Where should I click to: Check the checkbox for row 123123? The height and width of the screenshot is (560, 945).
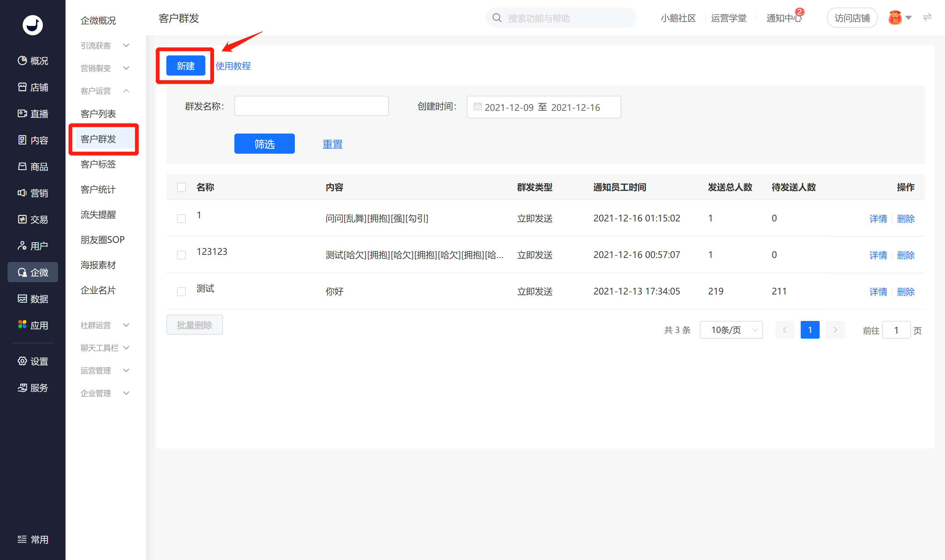click(181, 255)
